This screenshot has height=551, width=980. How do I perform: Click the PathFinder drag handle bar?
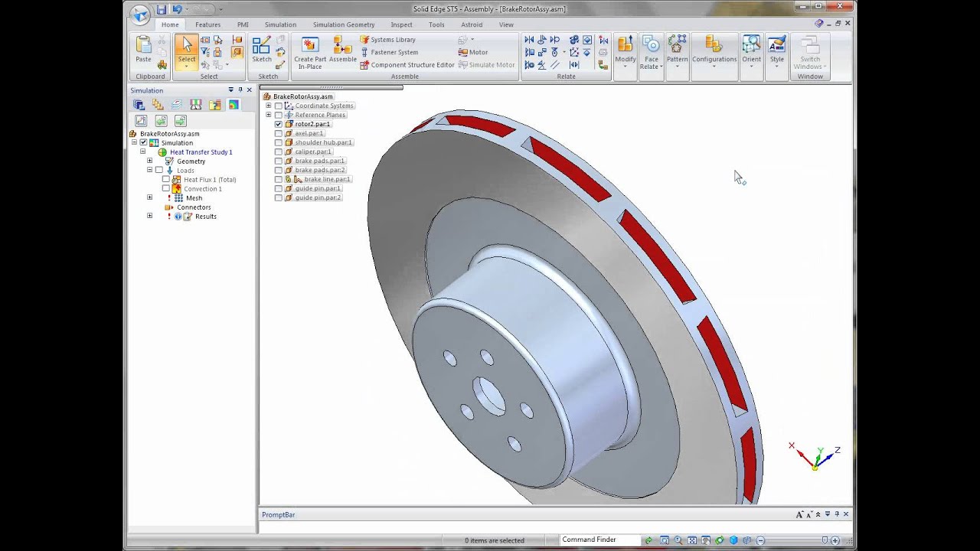[x=331, y=88]
